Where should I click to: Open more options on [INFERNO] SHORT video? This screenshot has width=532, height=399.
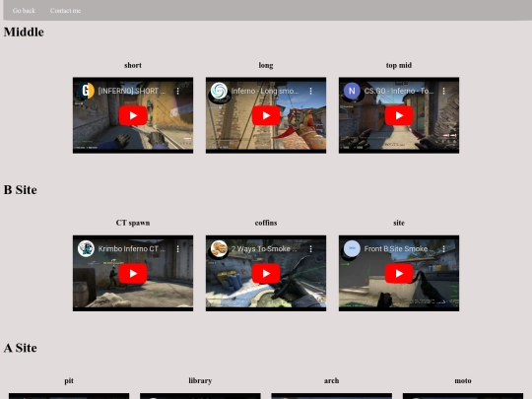177,91
